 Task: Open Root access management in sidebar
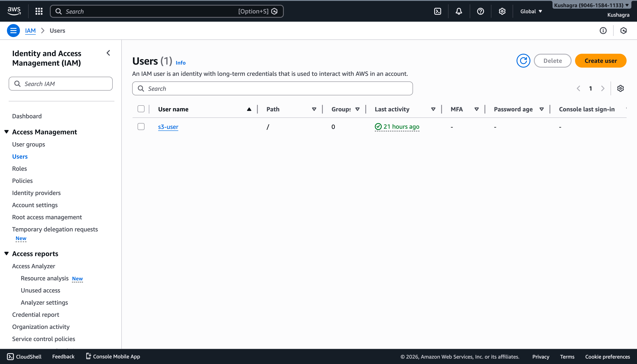coord(47,217)
